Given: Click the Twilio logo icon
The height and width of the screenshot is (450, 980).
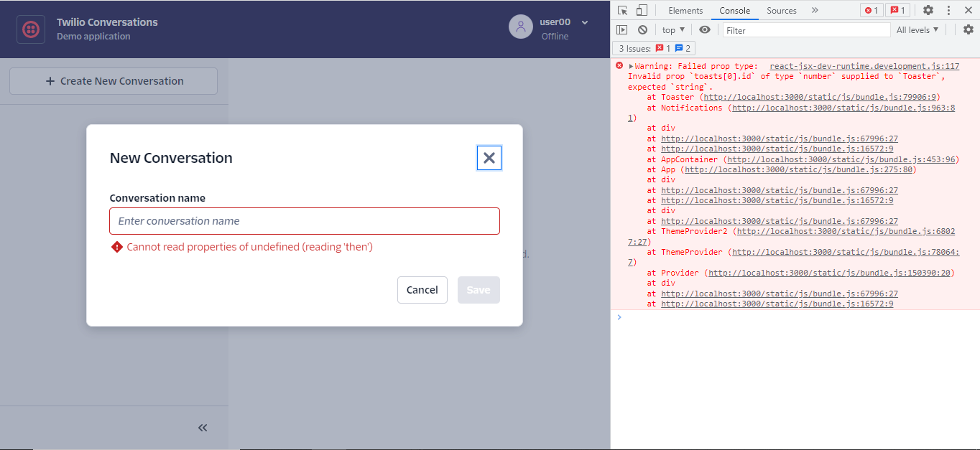Looking at the screenshot, I should pos(29,29).
